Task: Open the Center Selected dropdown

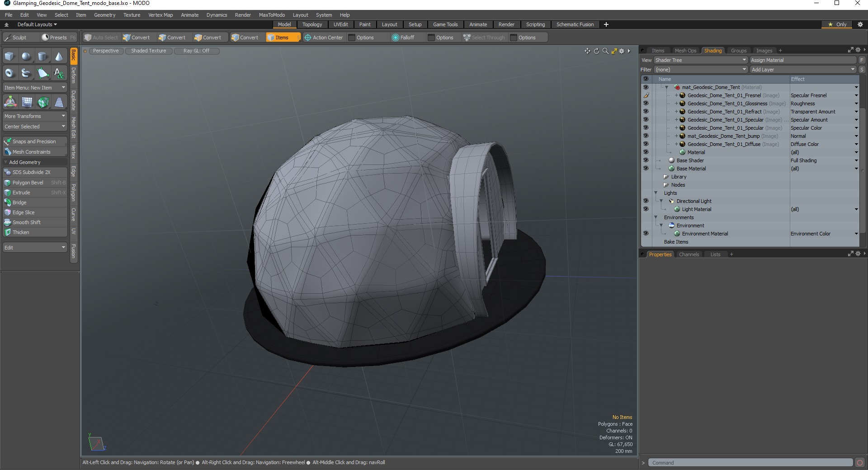Action: pyautogui.click(x=35, y=127)
